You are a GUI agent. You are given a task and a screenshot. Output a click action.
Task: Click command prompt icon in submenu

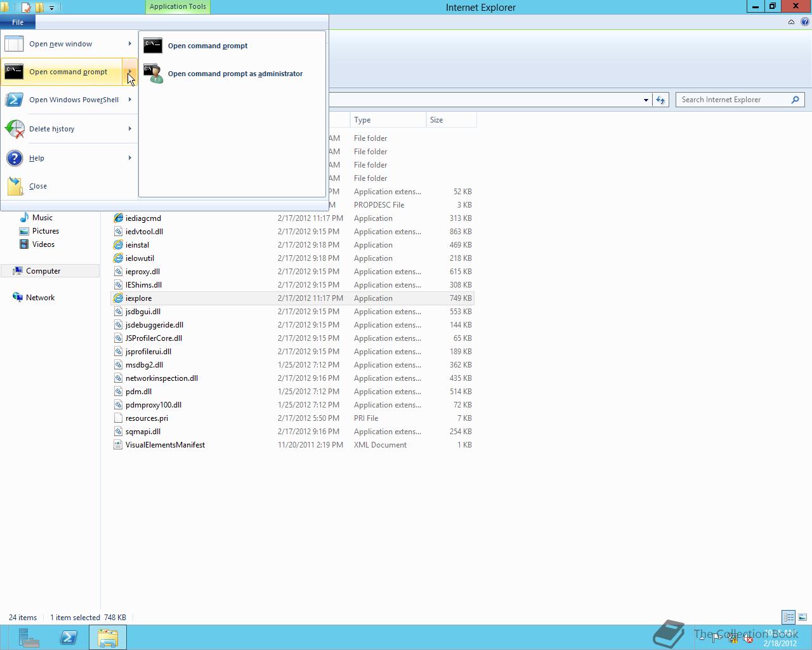tap(153, 45)
